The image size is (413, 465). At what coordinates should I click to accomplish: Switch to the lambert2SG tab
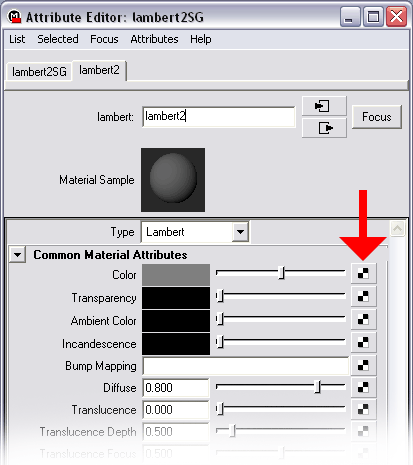[39, 72]
